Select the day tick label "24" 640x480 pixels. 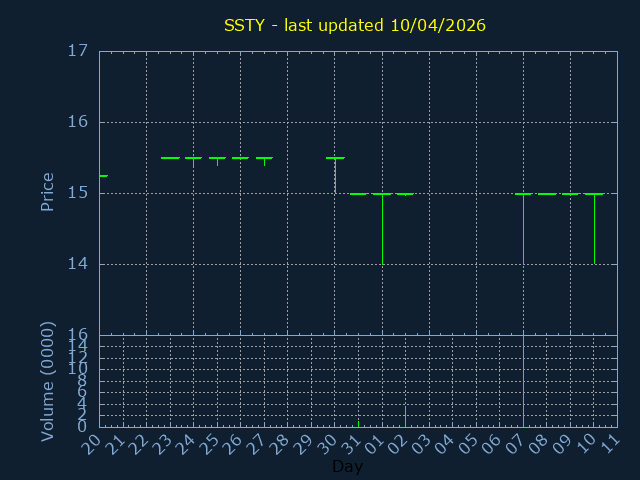(185, 444)
